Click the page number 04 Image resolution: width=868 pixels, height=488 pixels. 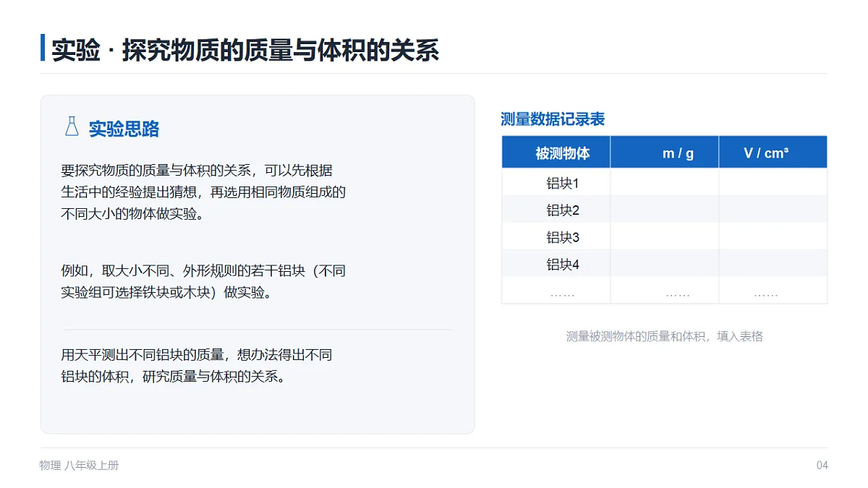[822, 466]
